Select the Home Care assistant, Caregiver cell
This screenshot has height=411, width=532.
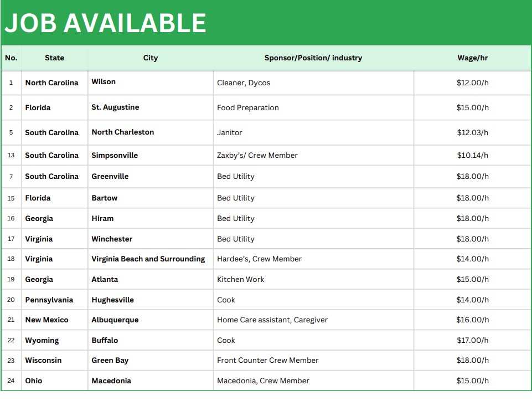click(x=272, y=320)
